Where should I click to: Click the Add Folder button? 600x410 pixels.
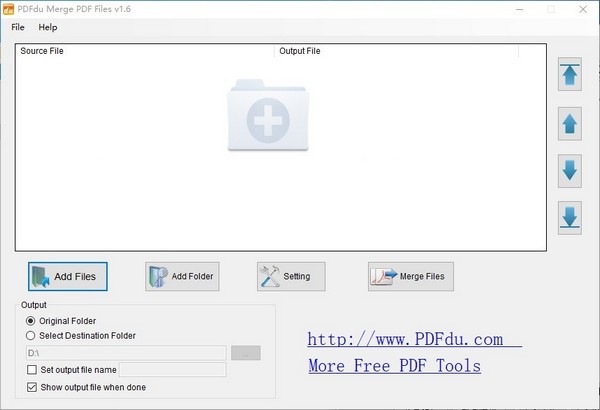click(182, 276)
